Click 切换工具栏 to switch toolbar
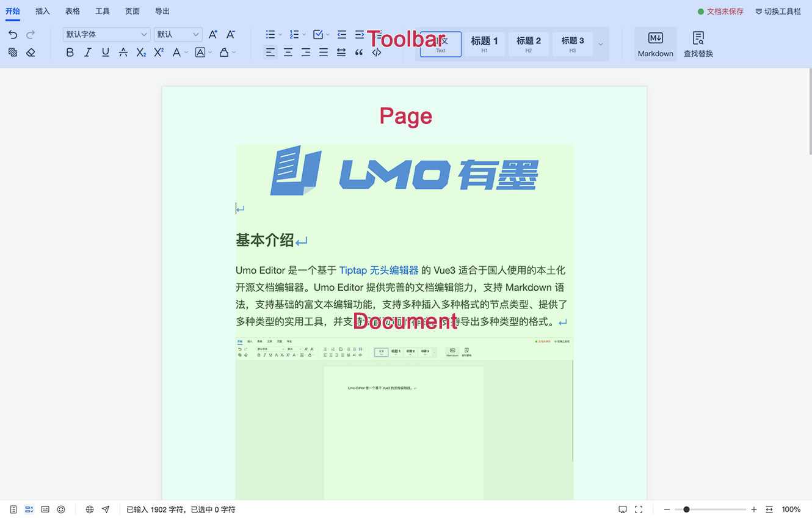Image resolution: width=812 pixels, height=518 pixels. point(778,12)
